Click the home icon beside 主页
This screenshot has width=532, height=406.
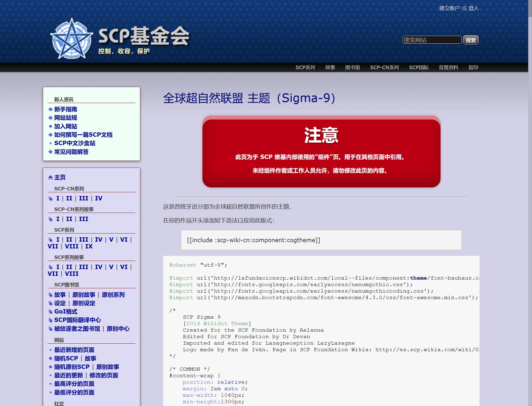(50, 178)
